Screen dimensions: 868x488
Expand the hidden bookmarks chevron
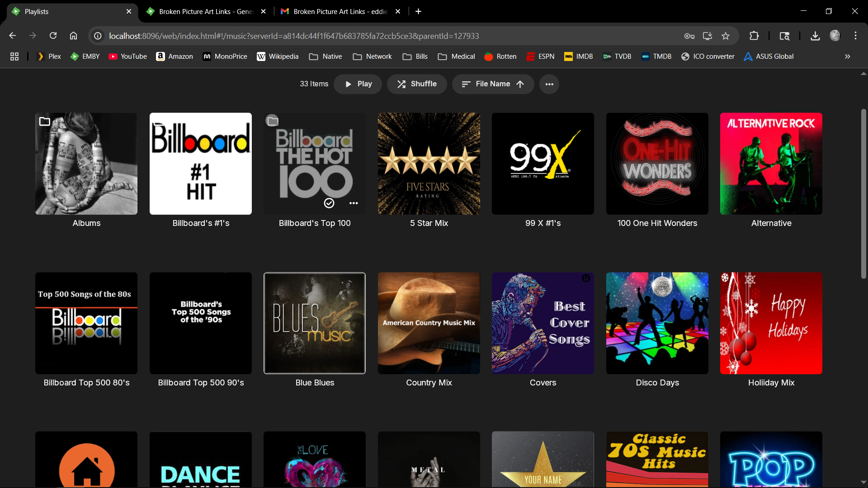[847, 56]
